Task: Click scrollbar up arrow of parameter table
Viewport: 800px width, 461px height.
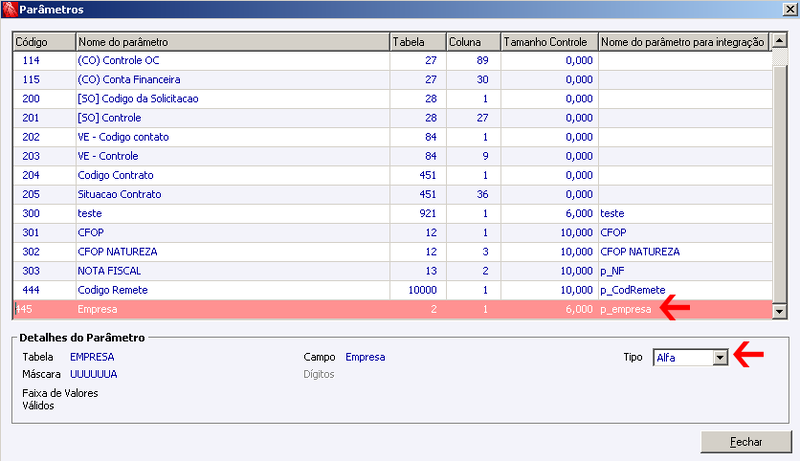Action: tap(780, 40)
